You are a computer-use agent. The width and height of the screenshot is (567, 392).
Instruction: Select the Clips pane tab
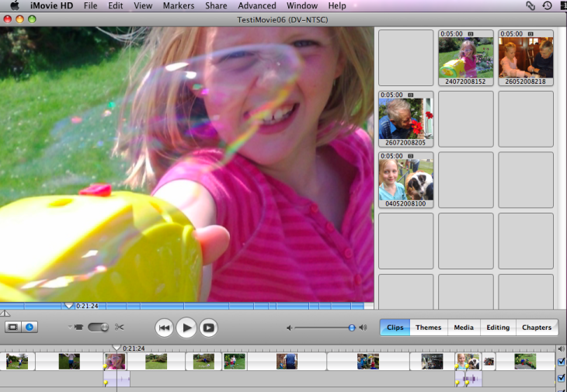[x=395, y=328]
